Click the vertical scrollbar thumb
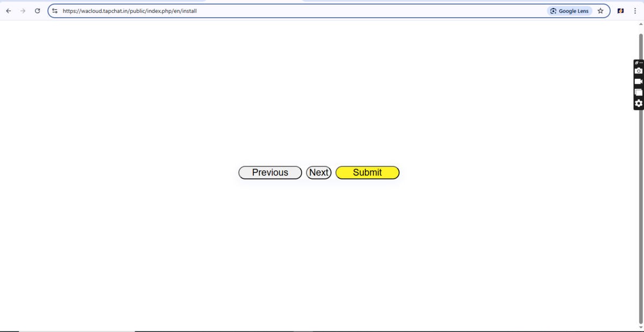The height and width of the screenshot is (332, 644). 640,177
